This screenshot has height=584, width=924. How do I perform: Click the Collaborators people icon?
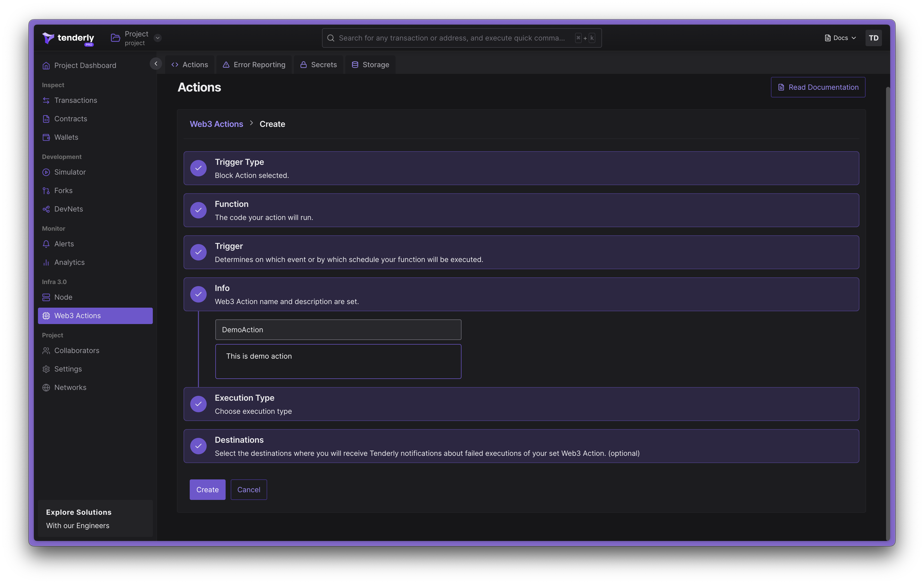coord(46,351)
